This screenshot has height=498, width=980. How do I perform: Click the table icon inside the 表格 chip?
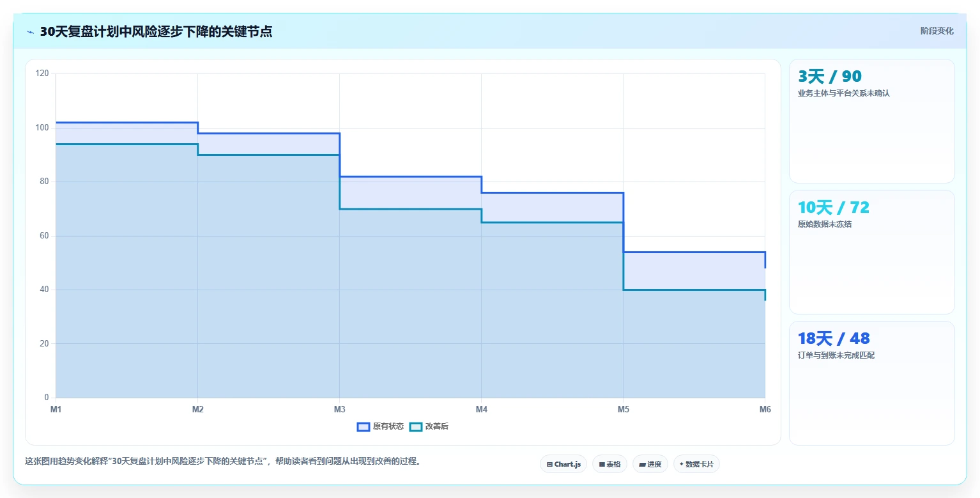tap(602, 465)
